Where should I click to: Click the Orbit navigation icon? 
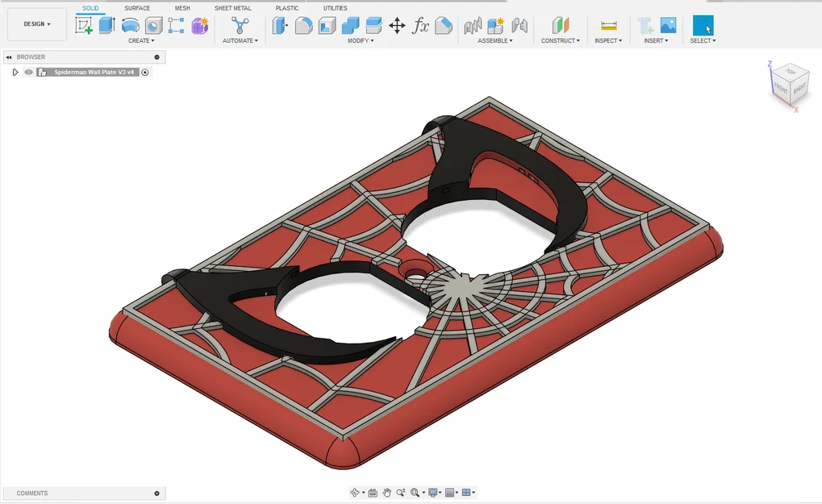[355, 493]
